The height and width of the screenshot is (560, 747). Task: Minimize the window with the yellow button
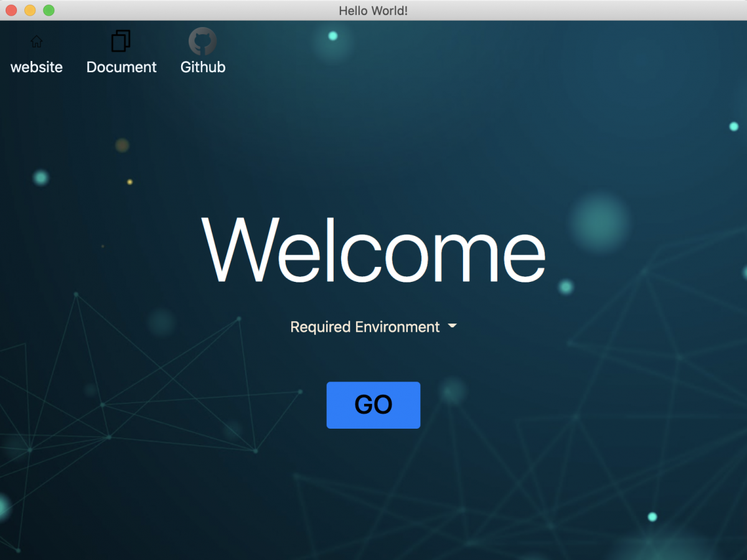(30, 10)
